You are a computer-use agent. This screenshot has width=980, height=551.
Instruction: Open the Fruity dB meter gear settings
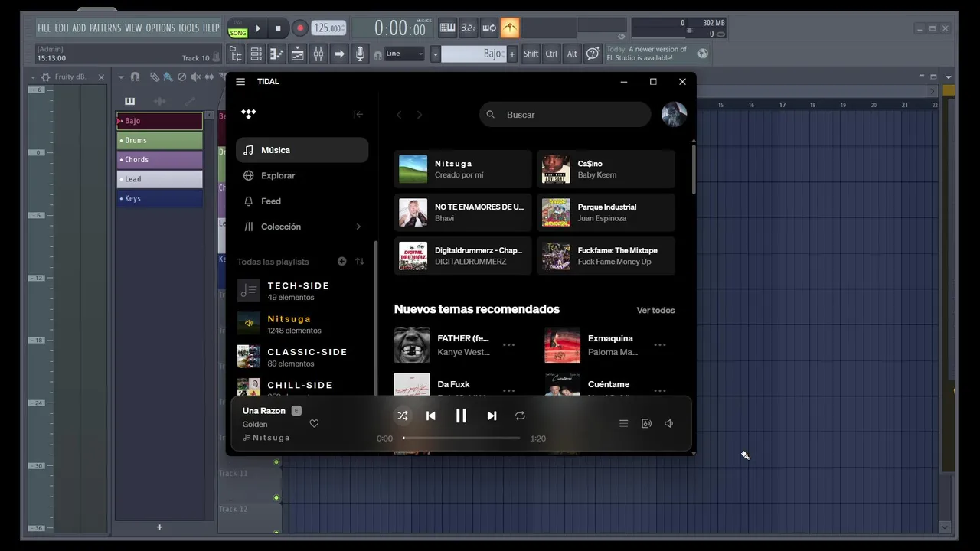click(x=46, y=77)
